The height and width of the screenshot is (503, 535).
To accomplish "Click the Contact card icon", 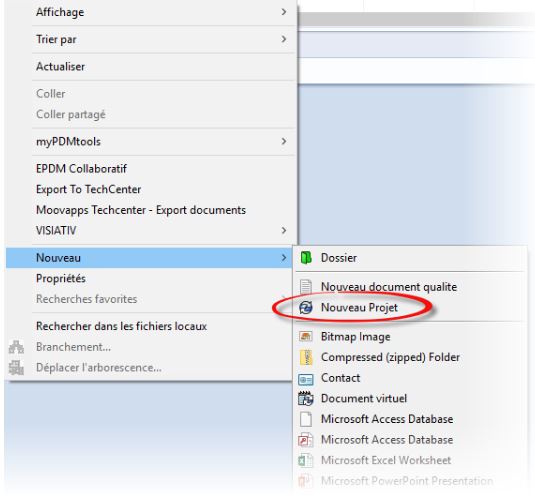I will click(x=306, y=379).
